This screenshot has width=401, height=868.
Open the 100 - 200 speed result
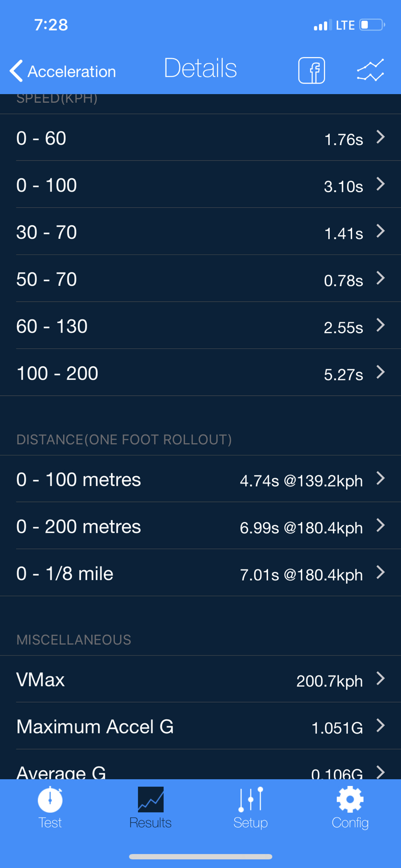pos(200,373)
